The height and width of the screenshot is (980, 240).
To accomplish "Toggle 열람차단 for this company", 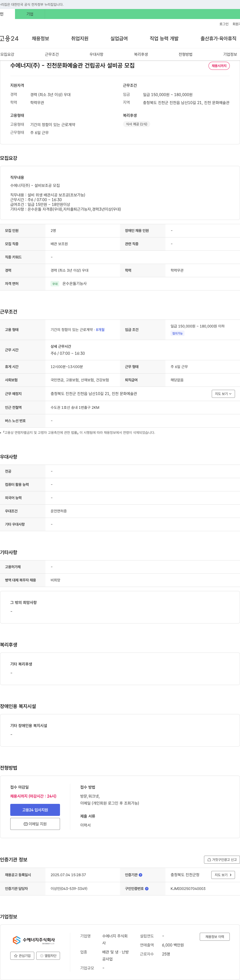I will pyautogui.click(x=48, y=956).
